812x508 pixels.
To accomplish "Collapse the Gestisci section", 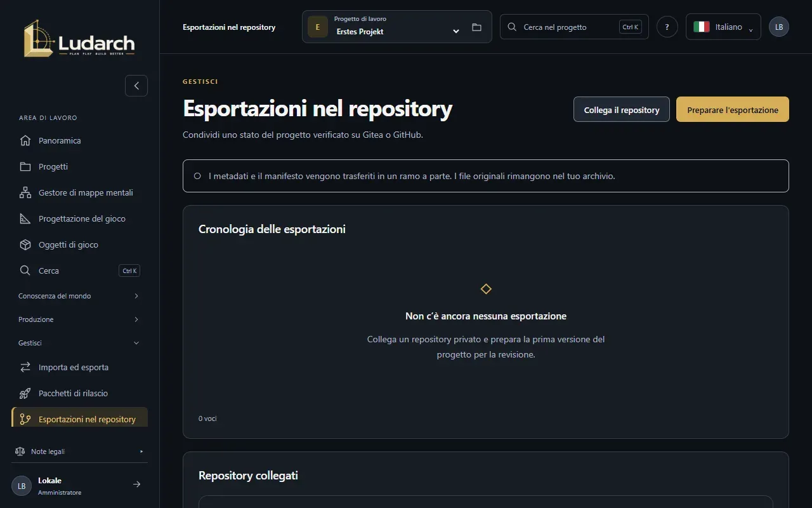I will 79,343.
